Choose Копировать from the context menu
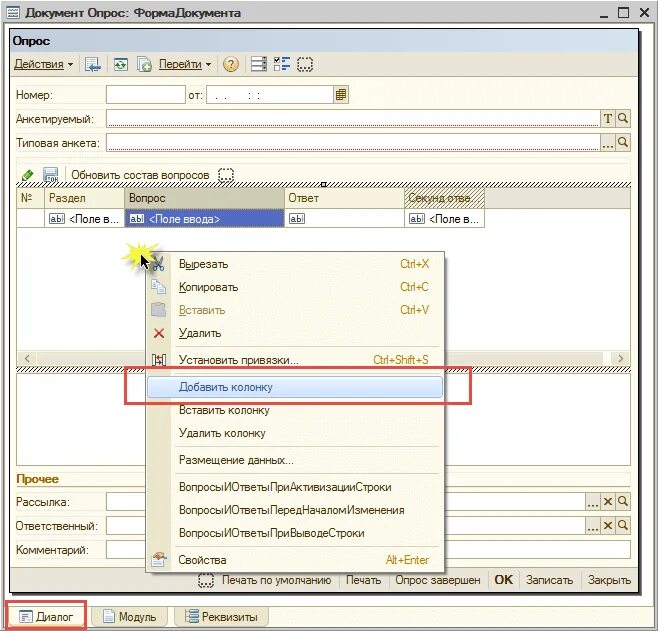Image resolution: width=658 pixels, height=631 pixels. 295,287
